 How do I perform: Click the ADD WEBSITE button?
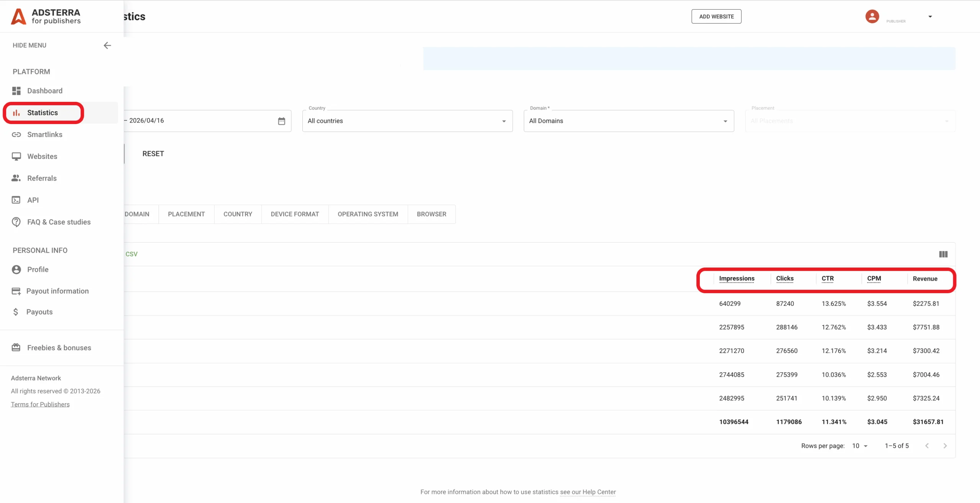click(x=716, y=16)
